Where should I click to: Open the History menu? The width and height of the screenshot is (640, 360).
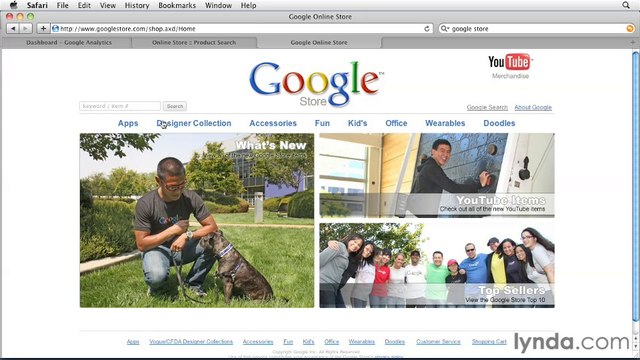pyautogui.click(x=137, y=5)
